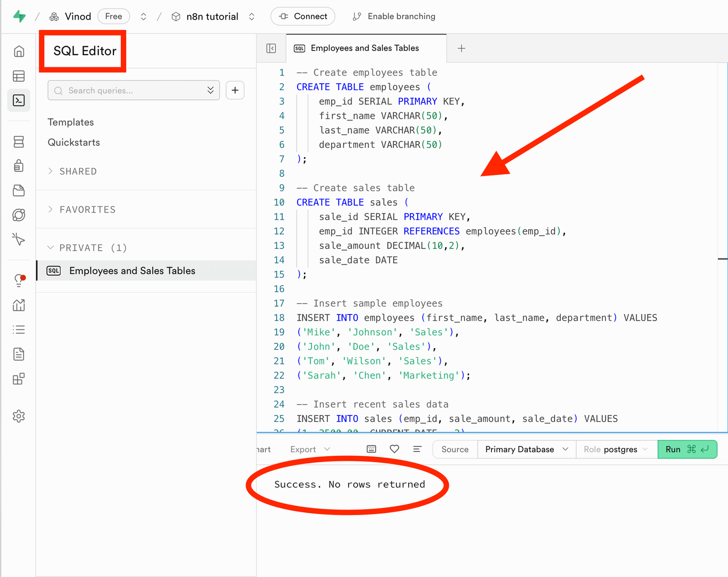Click the Connect button
This screenshot has height=577, width=728.
(x=303, y=16)
